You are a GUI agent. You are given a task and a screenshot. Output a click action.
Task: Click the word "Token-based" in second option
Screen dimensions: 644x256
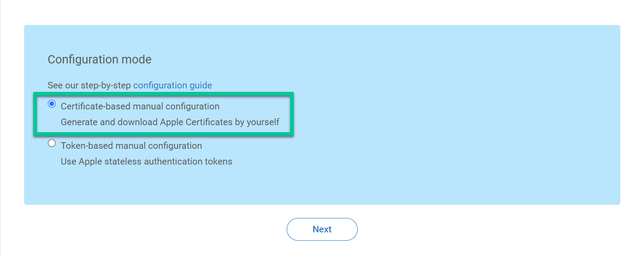82,146
